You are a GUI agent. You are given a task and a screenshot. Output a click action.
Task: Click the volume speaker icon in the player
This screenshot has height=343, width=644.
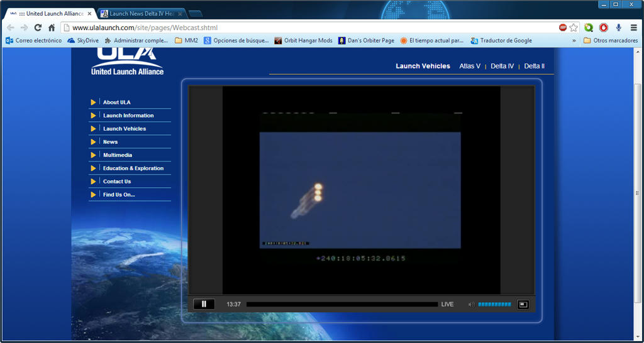pyautogui.click(x=471, y=305)
